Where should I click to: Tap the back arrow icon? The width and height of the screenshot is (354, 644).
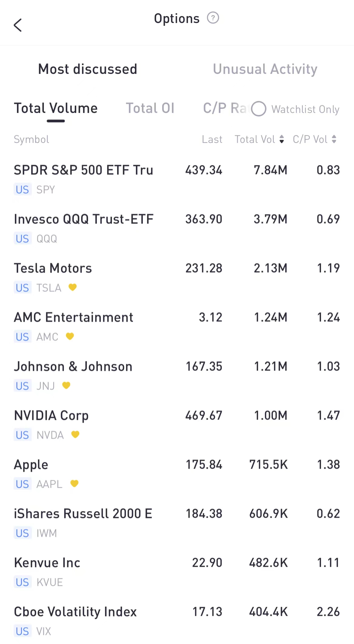18,25
